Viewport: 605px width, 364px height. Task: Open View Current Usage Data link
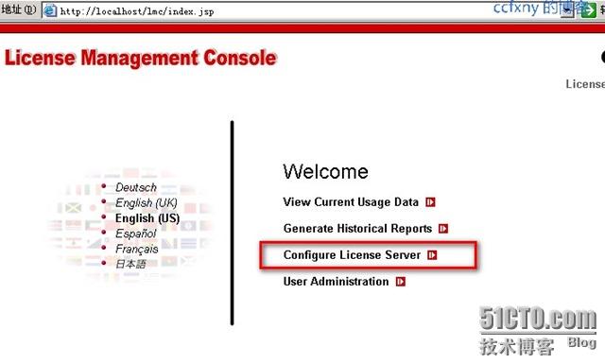click(351, 202)
